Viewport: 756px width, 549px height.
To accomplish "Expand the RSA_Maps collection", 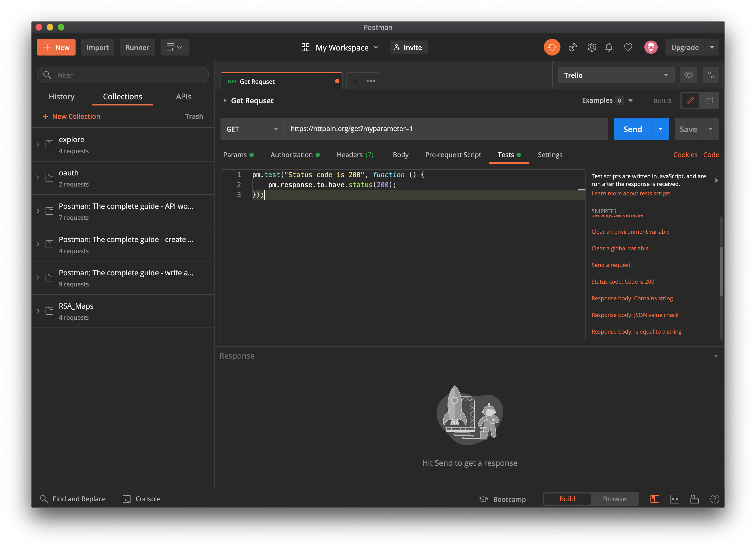I will (x=38, y=311).
